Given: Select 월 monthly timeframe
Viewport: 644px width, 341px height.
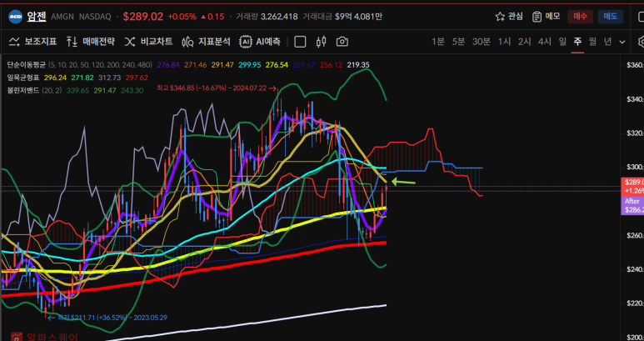Looking at the screenshot, I should pos(592,42).
